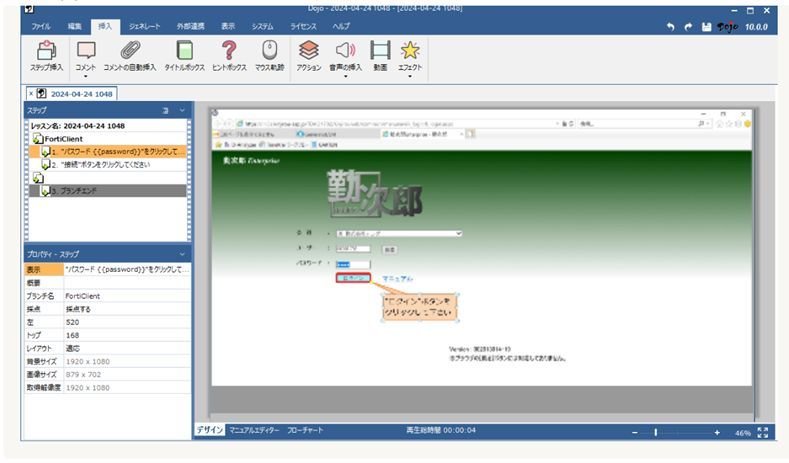Collapse the プロパティ - ステップ panel chevron
Viewport: 789px width, 463px height.
tap(182, 254)
